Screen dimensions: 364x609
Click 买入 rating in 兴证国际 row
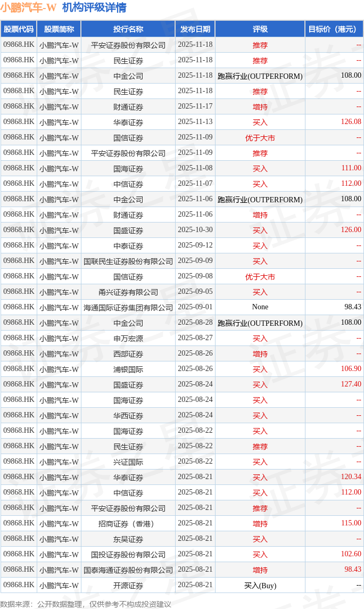260,462
